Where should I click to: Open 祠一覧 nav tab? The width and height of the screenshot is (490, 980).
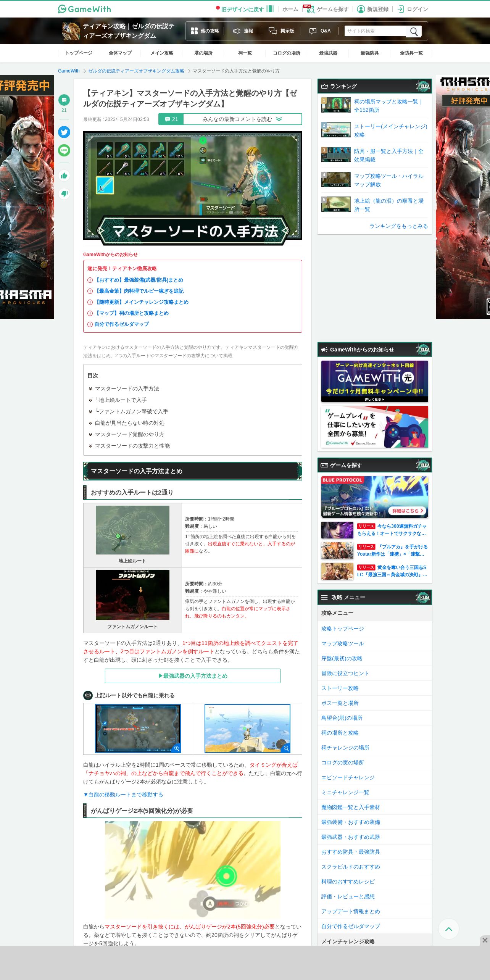tap(245, 53)
